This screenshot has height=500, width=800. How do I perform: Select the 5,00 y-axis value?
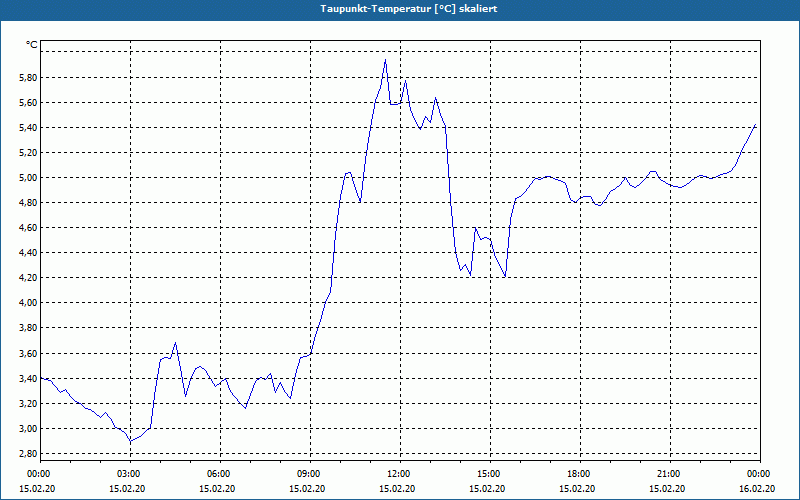click(x=28, y=178)
